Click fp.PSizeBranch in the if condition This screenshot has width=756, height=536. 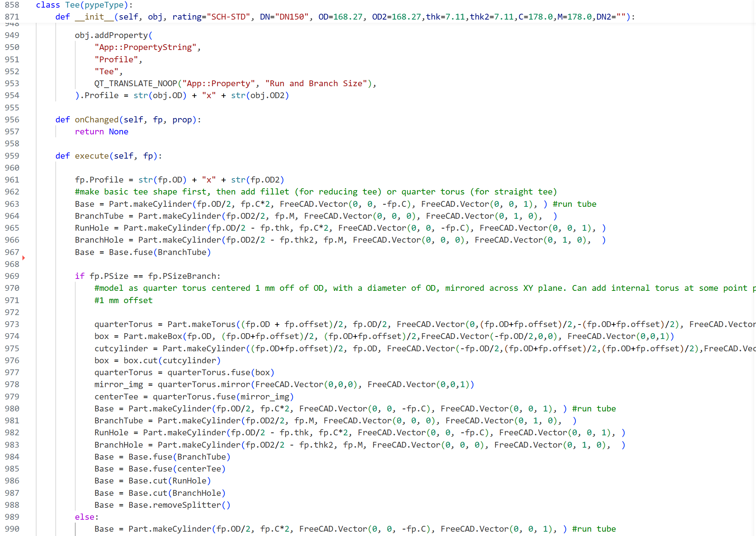(182, 276)
